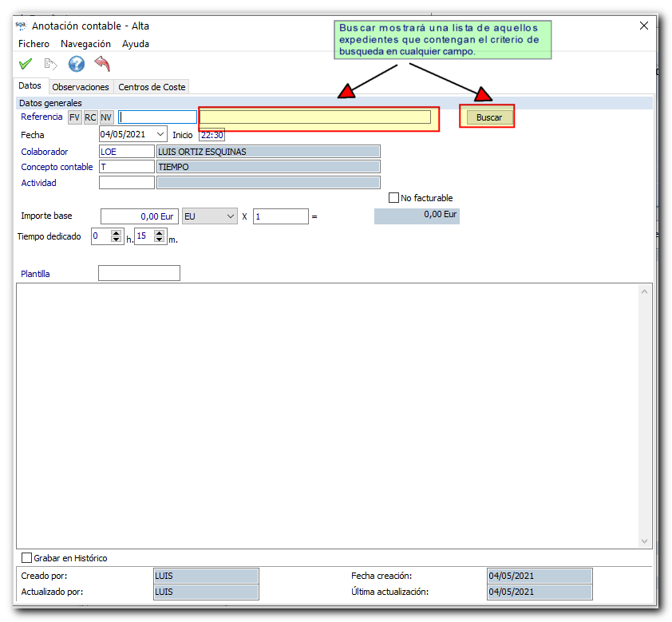Enable the No facturable checkbox
The height and width of the screenshot is (622, 672).
[393, 198]
